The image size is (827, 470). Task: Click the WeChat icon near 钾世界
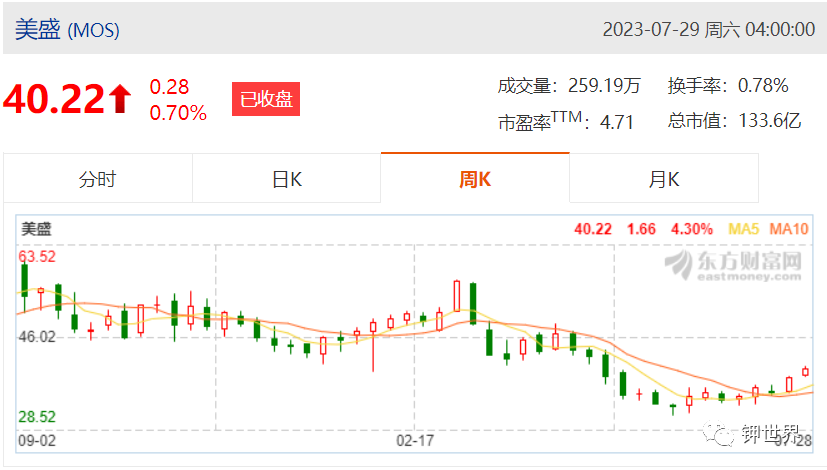pyautogui.click(x=718, y=434)
